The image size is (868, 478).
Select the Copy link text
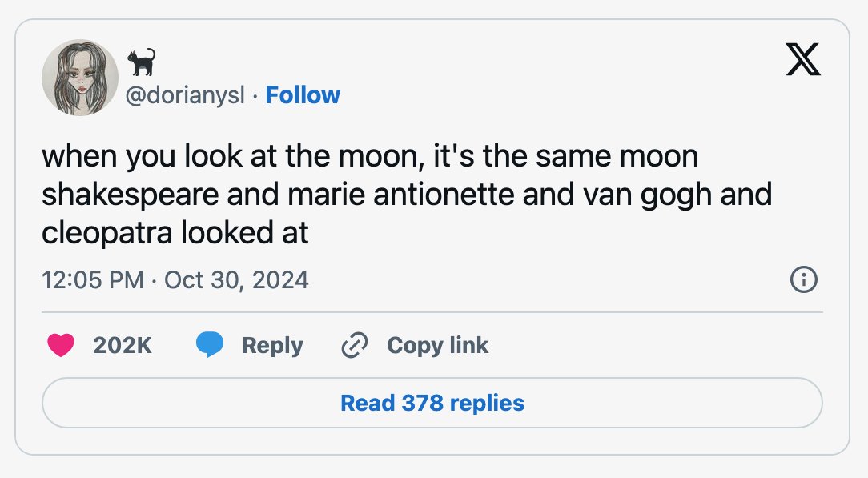(x=437, y=345)
